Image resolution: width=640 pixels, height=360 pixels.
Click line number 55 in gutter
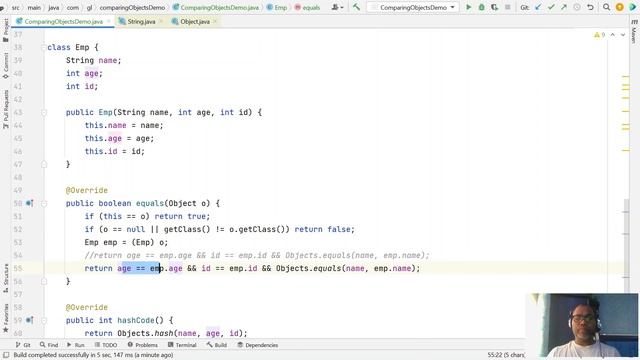tap(18, 269)
